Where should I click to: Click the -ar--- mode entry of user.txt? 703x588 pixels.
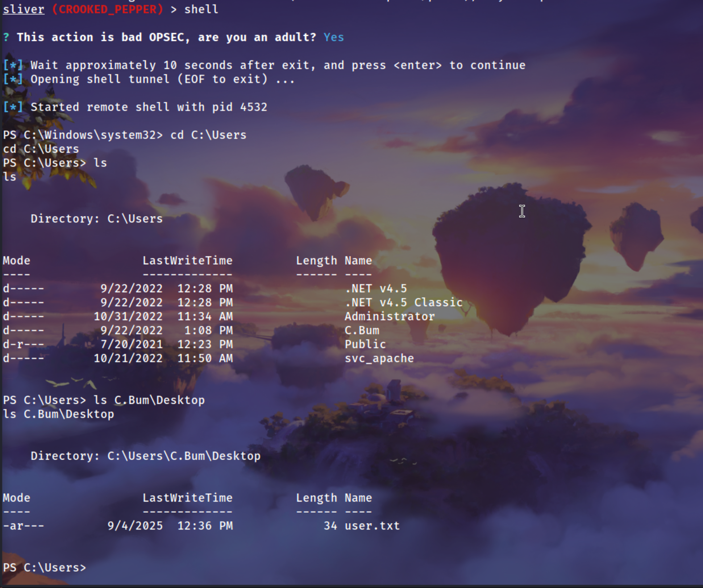pyautogui.click(x=23, y=526)
